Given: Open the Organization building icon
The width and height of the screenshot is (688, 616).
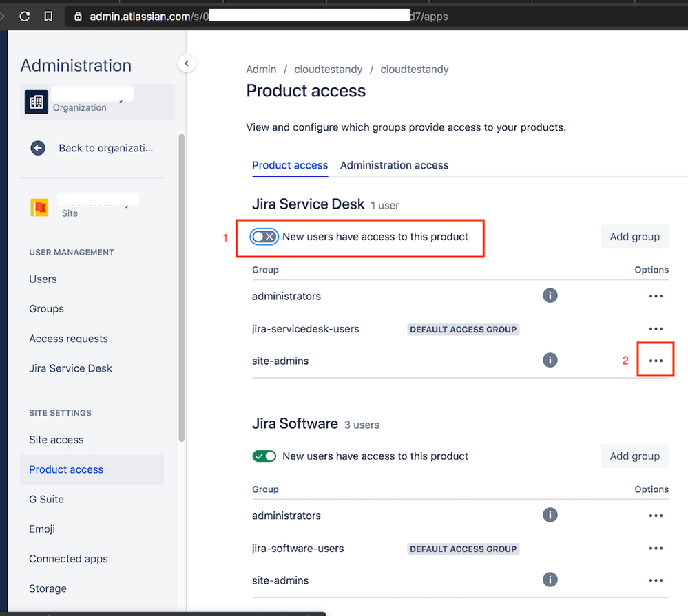Looking at the screenshot, I should tap(37, 102).
